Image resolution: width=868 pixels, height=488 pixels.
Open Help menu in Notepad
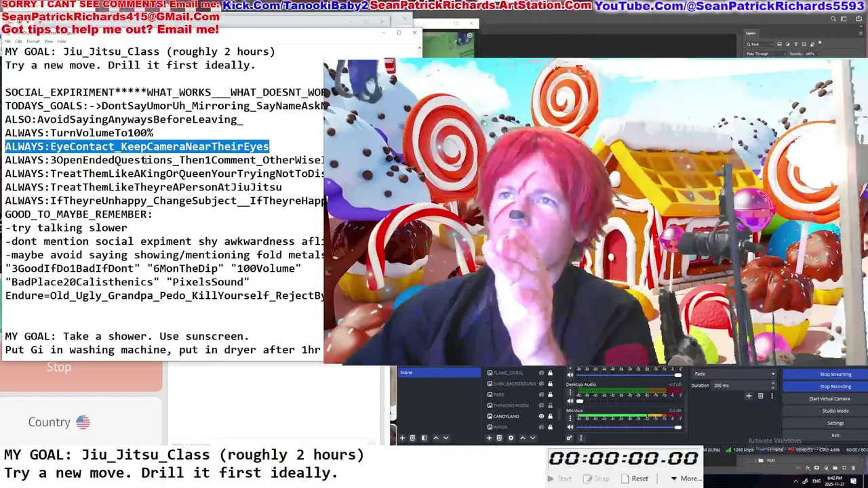pos(61,41)
